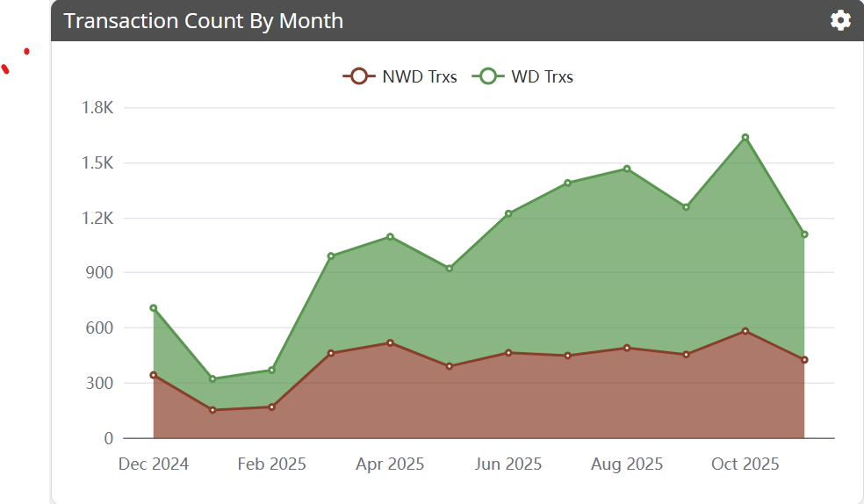The width and height of the screenshot is (864, 504).
Task: Select the WD Trxs point at Apr 2025
Action: pyautogui.click(x=390, y=237)
